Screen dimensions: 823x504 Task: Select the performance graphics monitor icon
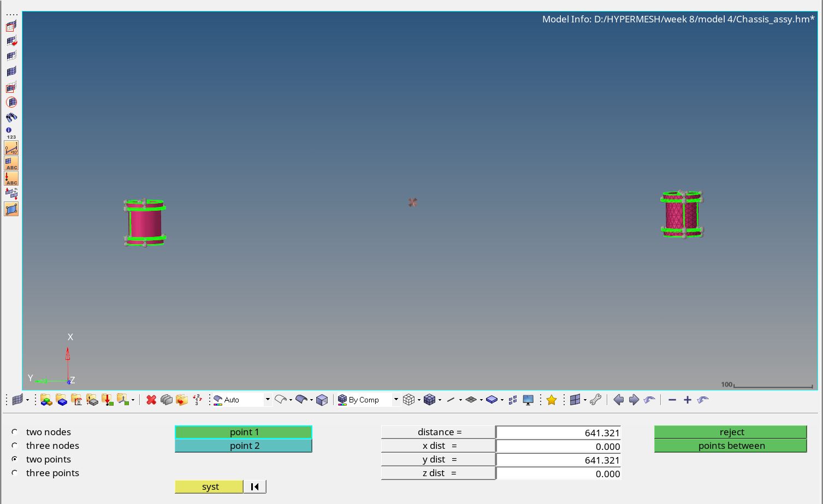528,400
